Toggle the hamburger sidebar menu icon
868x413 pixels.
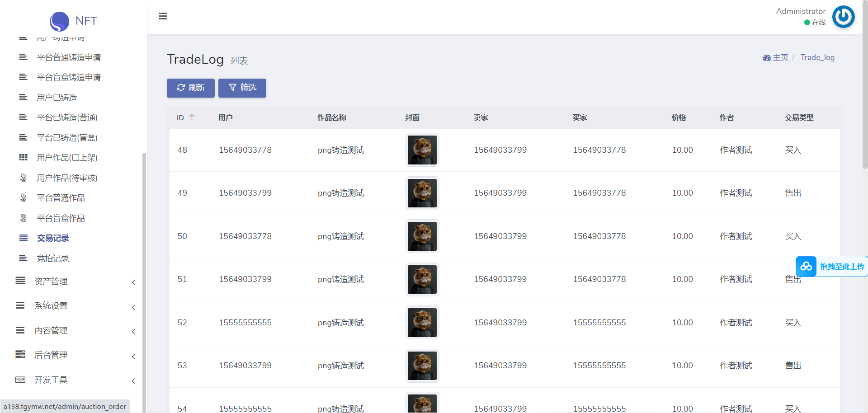[163, 16]
